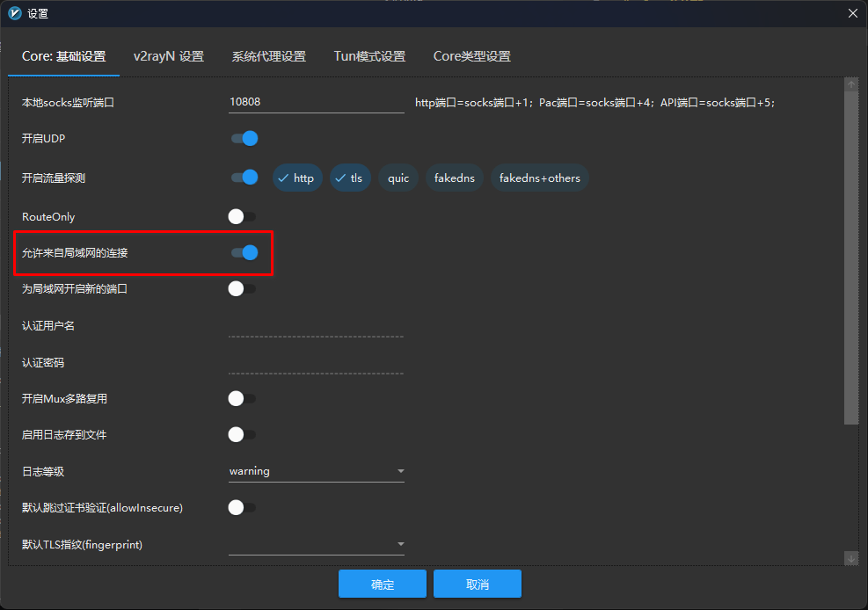Select the fakedns sniffing chip

[x=455, y=178]
